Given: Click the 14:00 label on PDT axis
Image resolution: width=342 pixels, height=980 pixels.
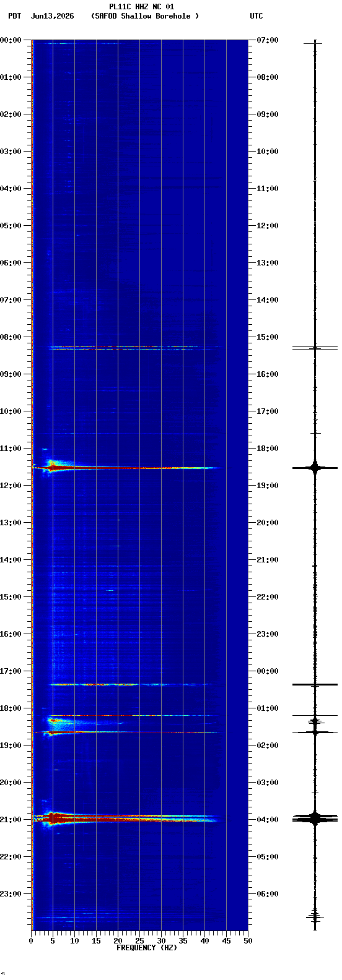Looking at the screenshot, I should coord(11,560).
